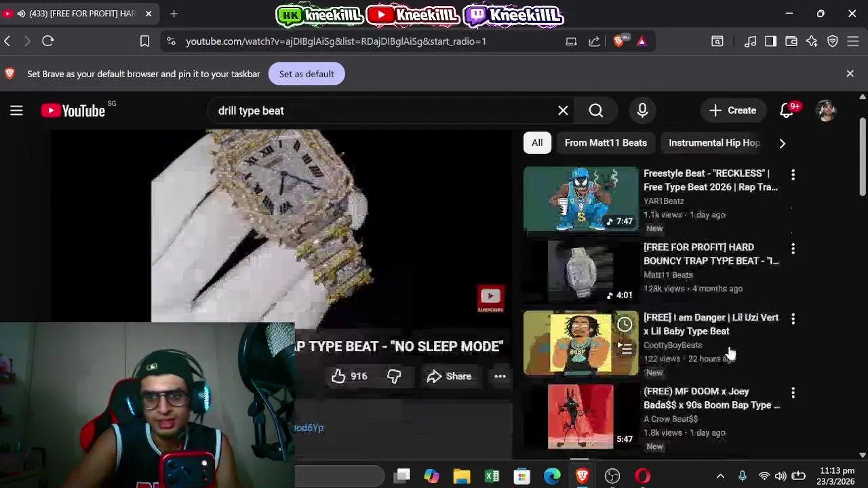Install or cast via address bar screen icon

(x=571, y=41)
